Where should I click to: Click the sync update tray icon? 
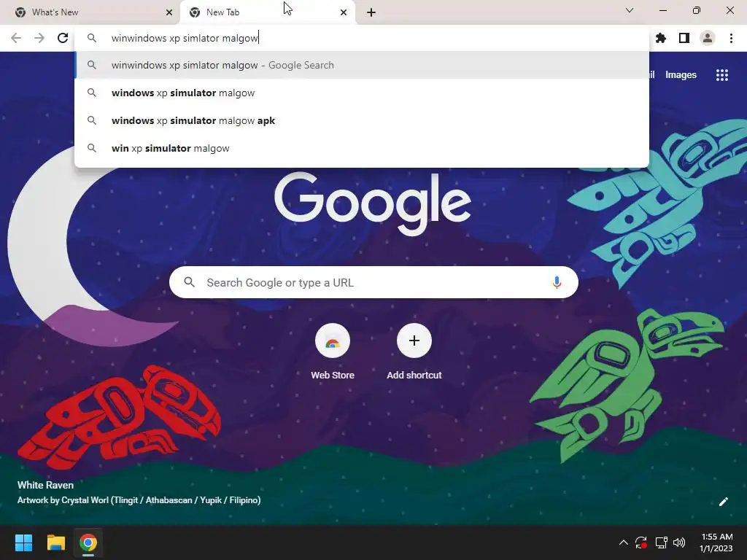click(x=641, y=542)
